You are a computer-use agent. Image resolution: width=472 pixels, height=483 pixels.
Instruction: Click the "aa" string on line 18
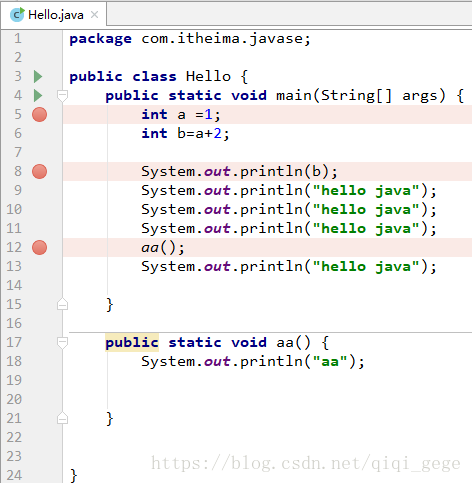click(x=330, y=362)
